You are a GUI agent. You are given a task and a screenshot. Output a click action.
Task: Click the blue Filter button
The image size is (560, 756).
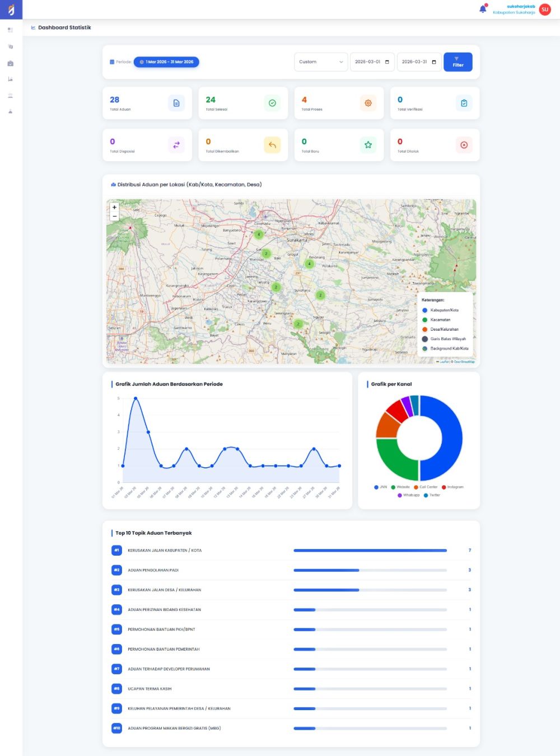[458, 62]
